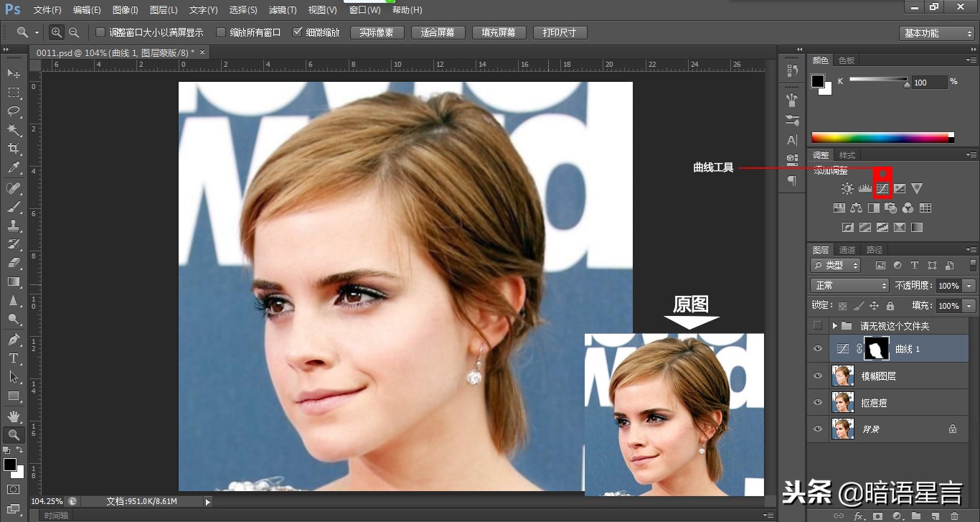Screen dimensions: 980x522
Task: Click the color spectrum ramp bar
Action: (x=882, y=137)
